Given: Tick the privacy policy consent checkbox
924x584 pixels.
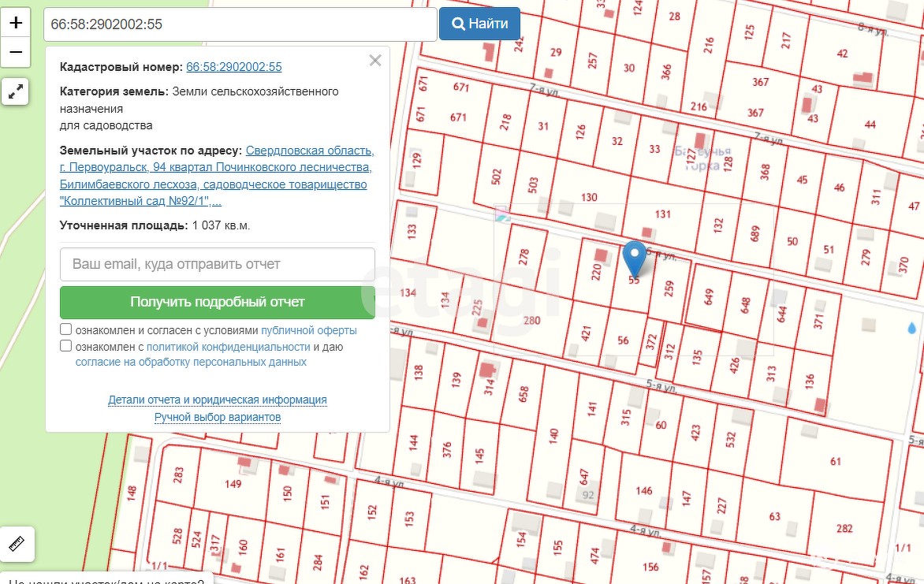Looking at the screenshot, I should pos(66,346).
